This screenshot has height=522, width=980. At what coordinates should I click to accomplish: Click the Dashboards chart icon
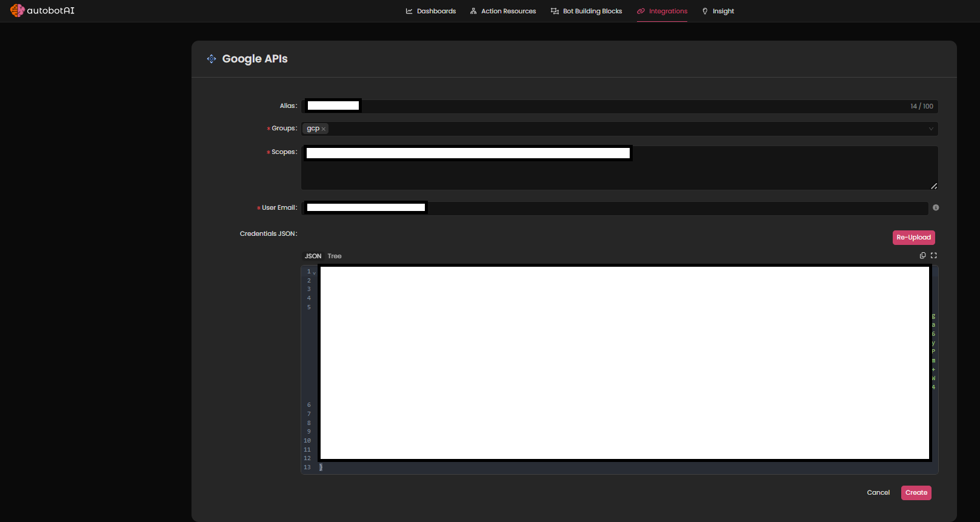click(409, 11)
